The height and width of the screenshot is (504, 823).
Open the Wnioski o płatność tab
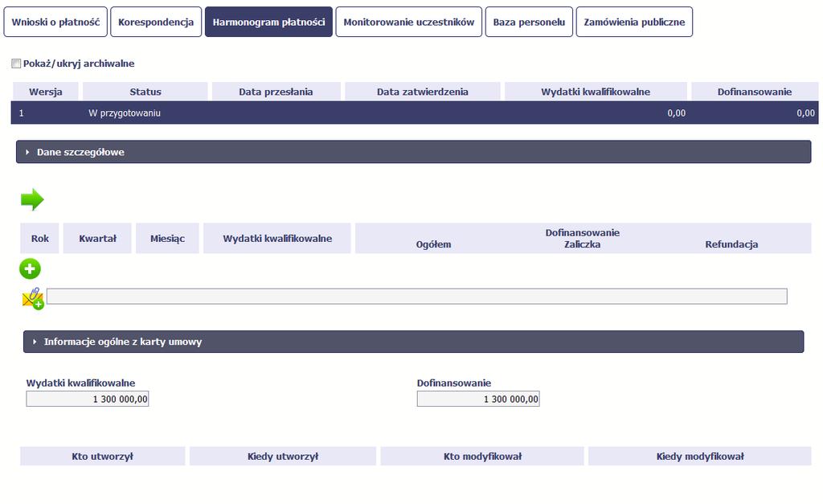55,22
